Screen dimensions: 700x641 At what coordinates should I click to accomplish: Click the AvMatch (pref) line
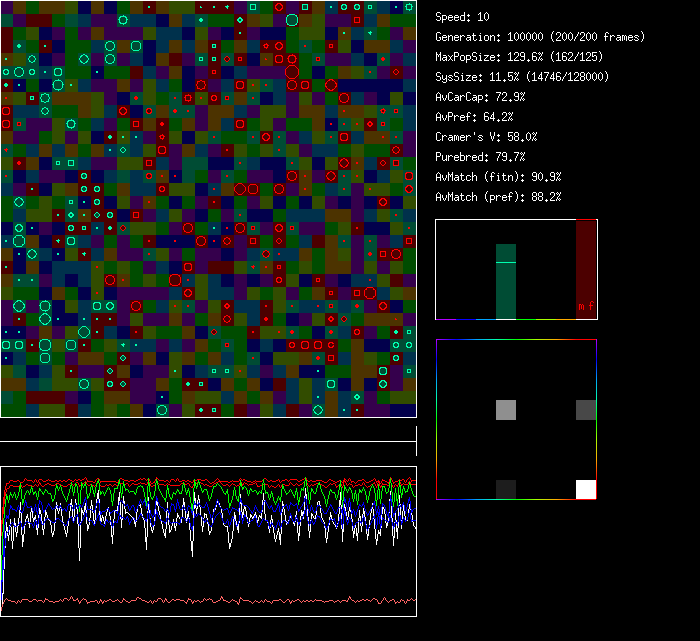click(x=498, y=197)
